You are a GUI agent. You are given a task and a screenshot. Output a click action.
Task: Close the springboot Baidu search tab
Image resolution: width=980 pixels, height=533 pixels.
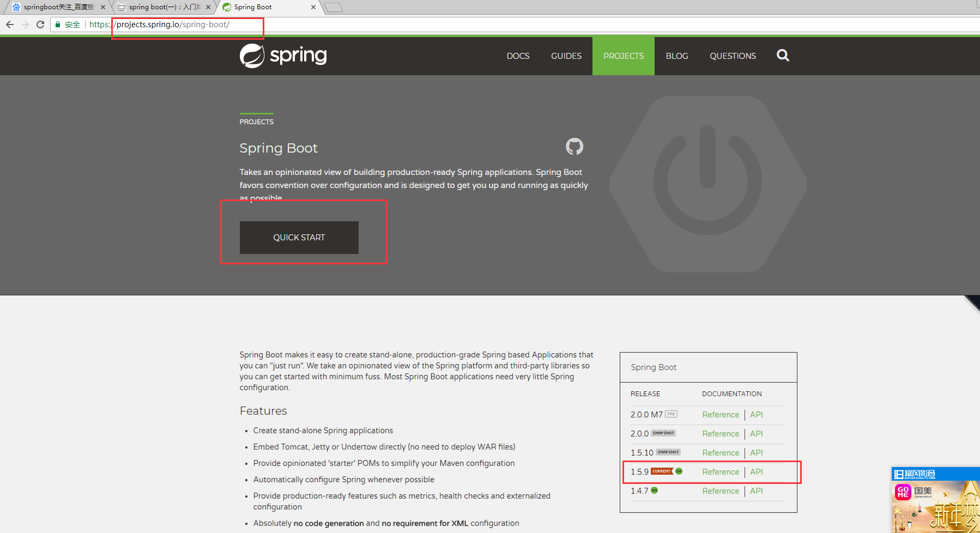[x=103, y=7]
